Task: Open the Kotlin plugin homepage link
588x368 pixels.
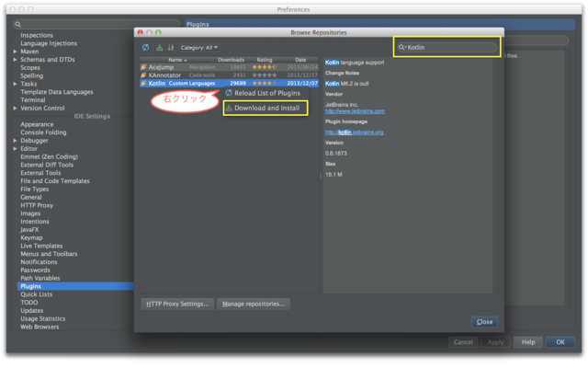Action: (354, 132)
